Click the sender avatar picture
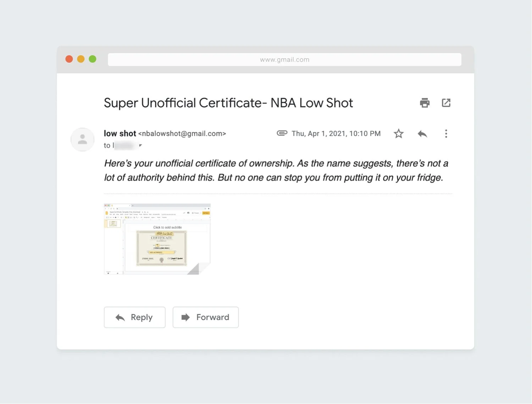532x404 pixels. [x=83, y=139]
